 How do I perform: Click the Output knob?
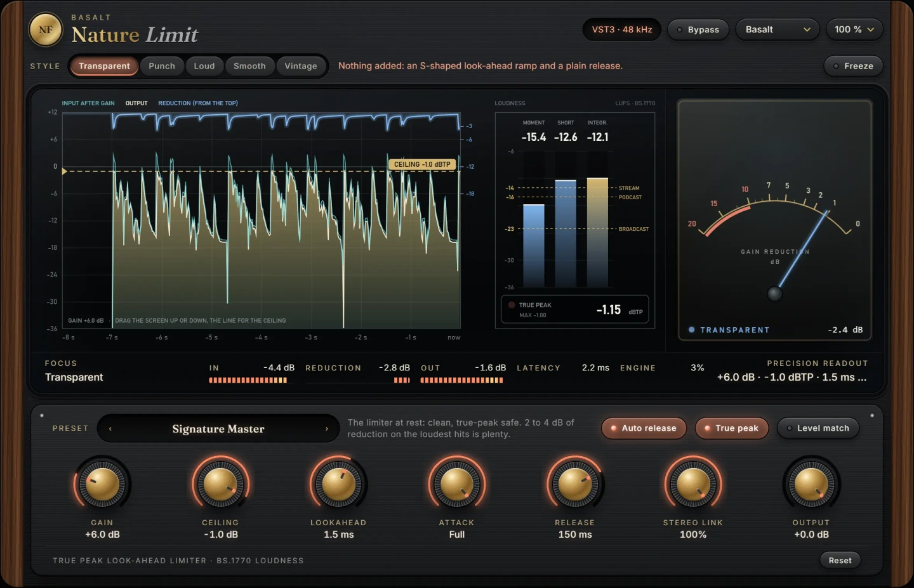[811, 485]
